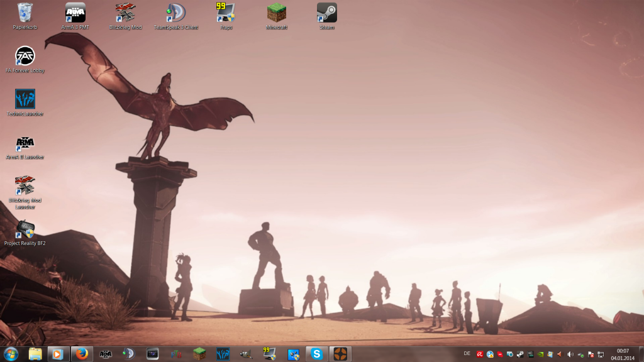Open the Papierkorb recycle bin desktop icon
The height and width of the screenshot is (362, 644).
25,16
